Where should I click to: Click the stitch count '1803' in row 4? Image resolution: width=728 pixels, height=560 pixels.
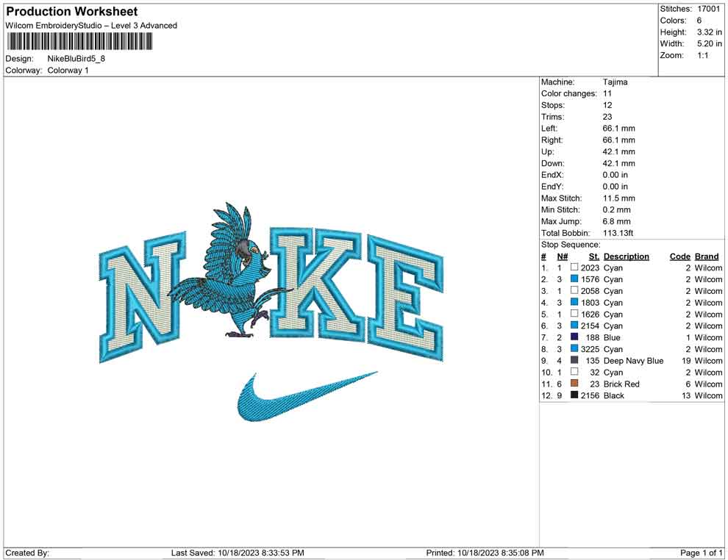[x=590, y=303]
